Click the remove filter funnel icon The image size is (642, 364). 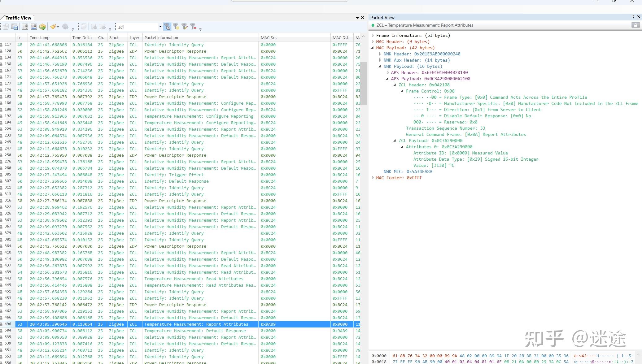click(194, 27)
